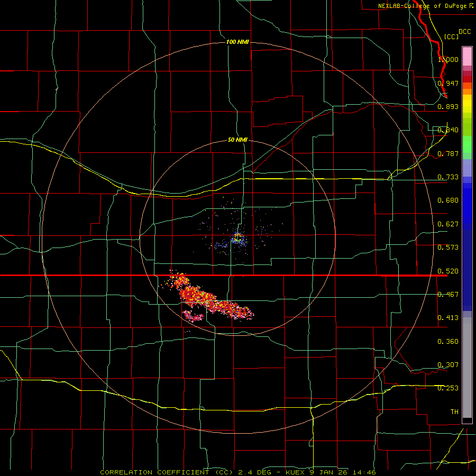476x476 pixels.
Task: Select the gray color bar segment
Action: (x=467, y=368)
